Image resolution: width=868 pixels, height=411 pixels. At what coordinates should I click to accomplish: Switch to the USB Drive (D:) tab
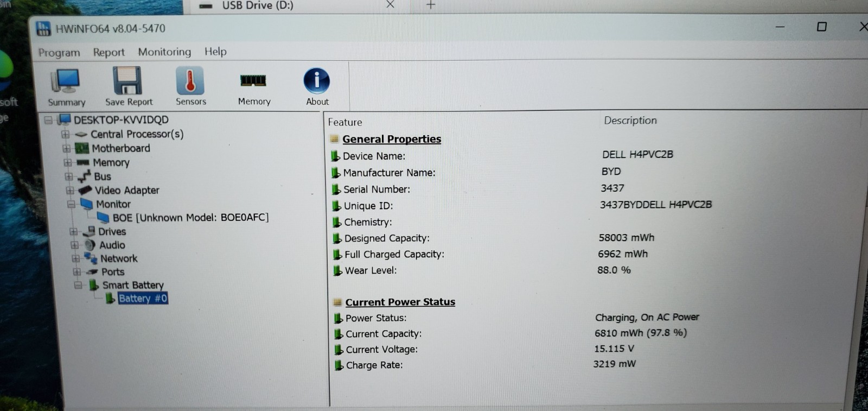click(x=258, y=5)
